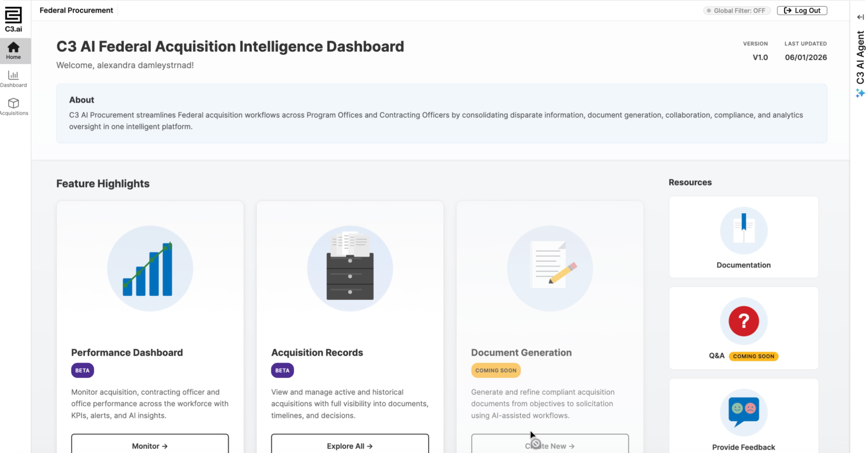Click the 06/01/2026 last updated date
The image size is (868, 453).
pos(806,57)
